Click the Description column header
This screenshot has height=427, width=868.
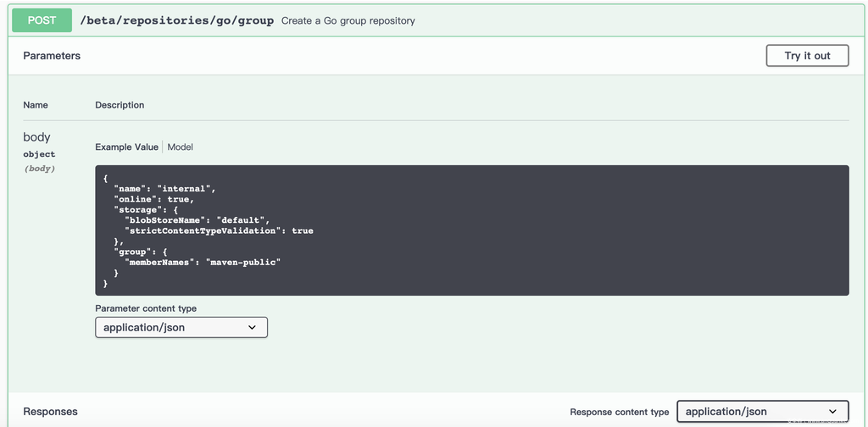(x=120, y=105)
